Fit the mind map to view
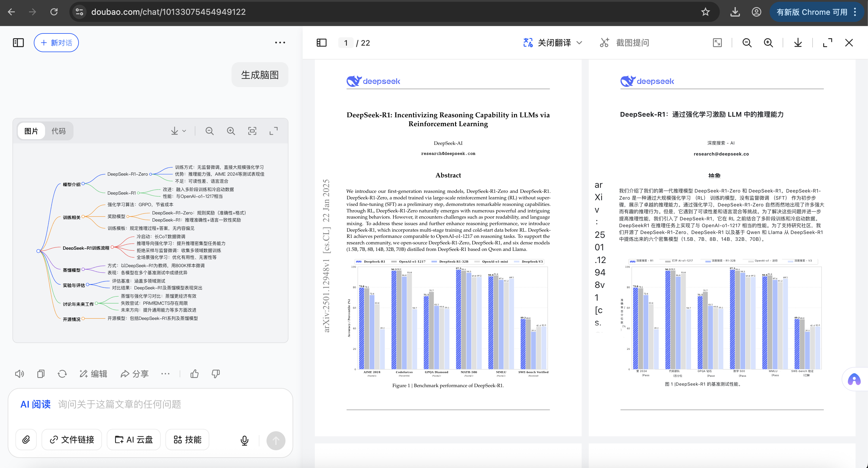The image size is (868, 468). click(x=252, y=131)
